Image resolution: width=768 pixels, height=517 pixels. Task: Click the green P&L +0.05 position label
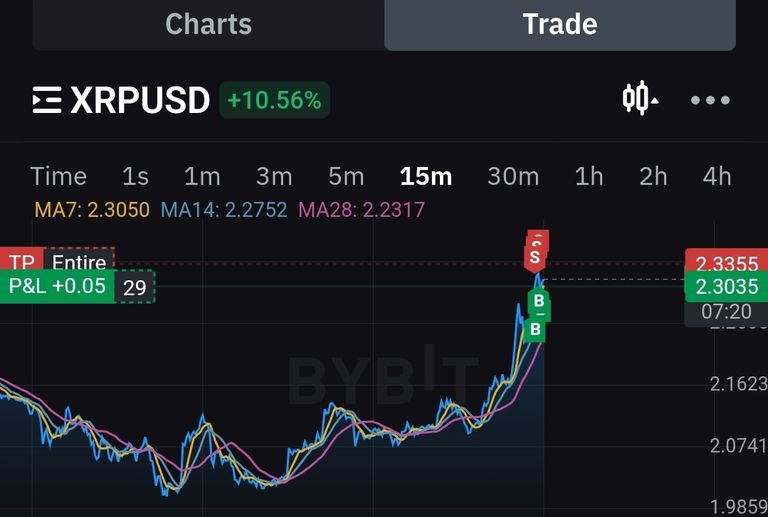(57, 286)
